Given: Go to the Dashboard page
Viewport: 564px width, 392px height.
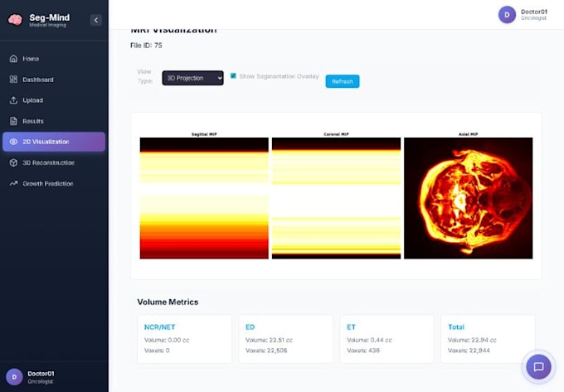Looking at the screenshot, I should pos(54,80).
